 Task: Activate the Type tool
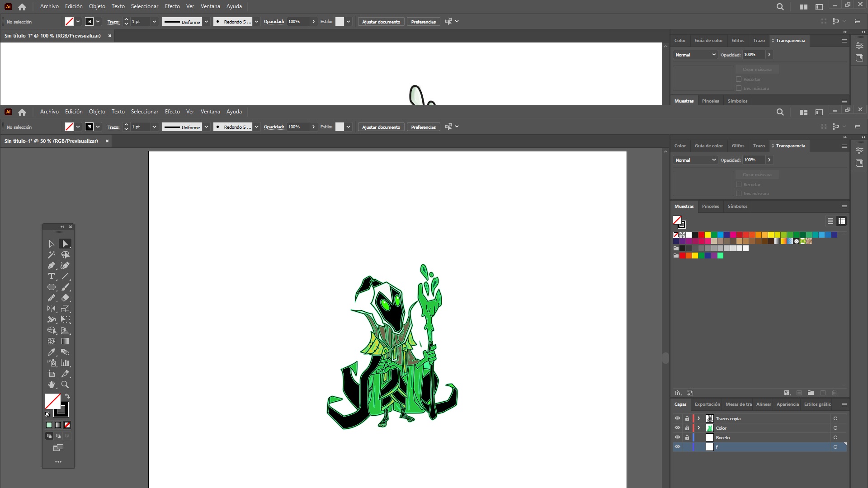(x=52, y=277)
